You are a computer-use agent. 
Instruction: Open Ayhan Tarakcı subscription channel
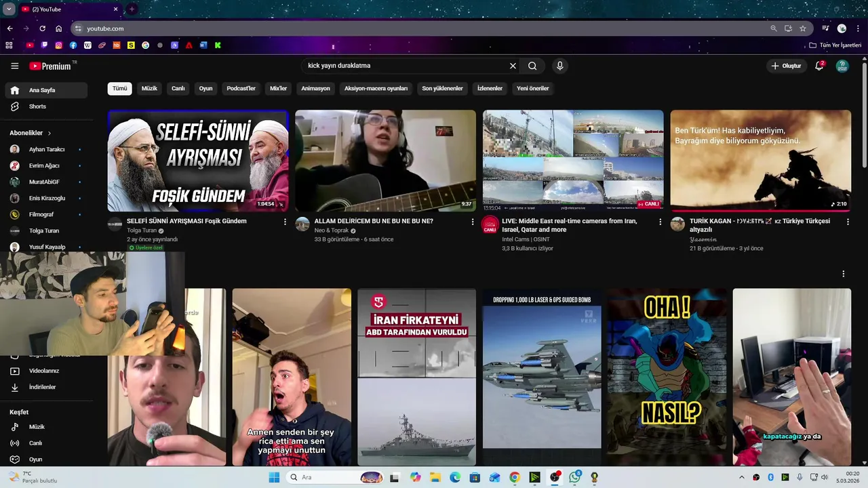pyautogui.click(x=46, y=149)
